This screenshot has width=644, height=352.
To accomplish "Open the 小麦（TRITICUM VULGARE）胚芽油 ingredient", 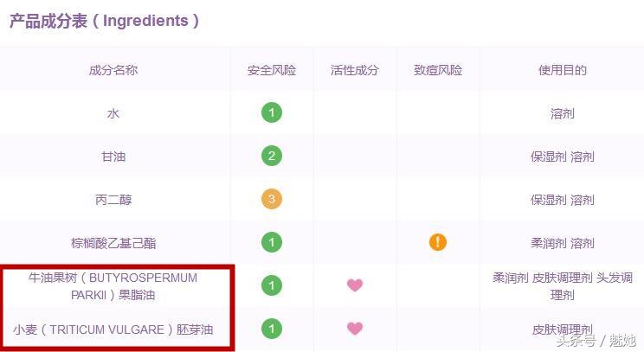I will point(113,330).
